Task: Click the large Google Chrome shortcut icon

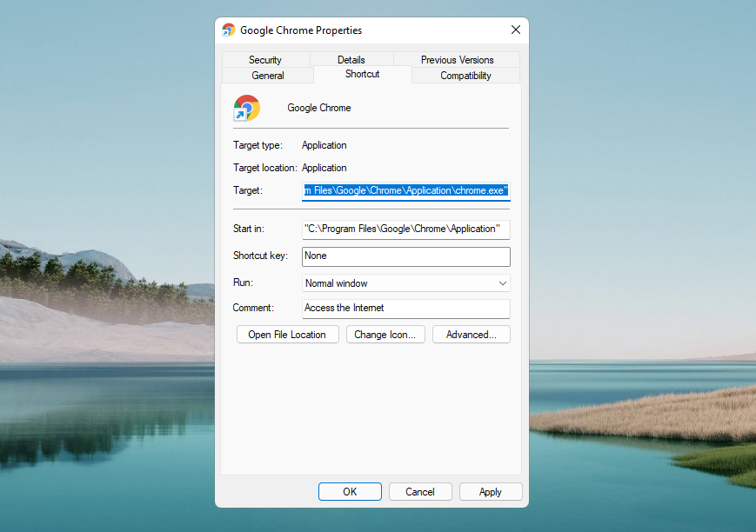Action: 246,108
